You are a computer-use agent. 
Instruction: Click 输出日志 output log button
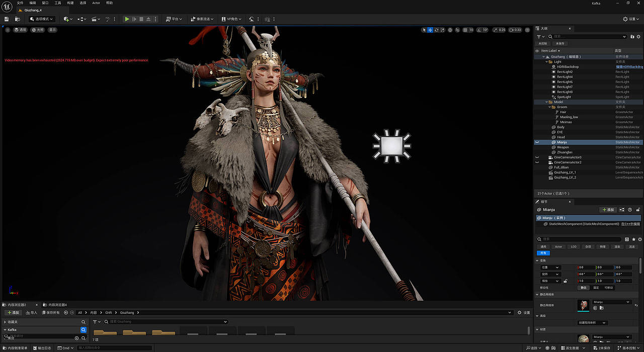pyautogui.click(x=42, y=348)
